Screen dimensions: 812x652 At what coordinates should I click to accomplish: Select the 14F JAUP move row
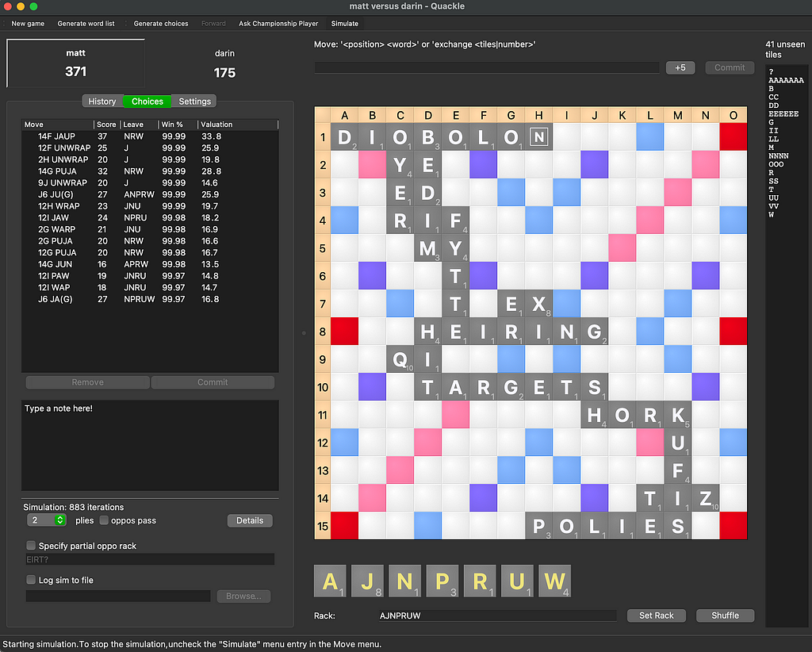pyautogui.click(x=150, y=136)
